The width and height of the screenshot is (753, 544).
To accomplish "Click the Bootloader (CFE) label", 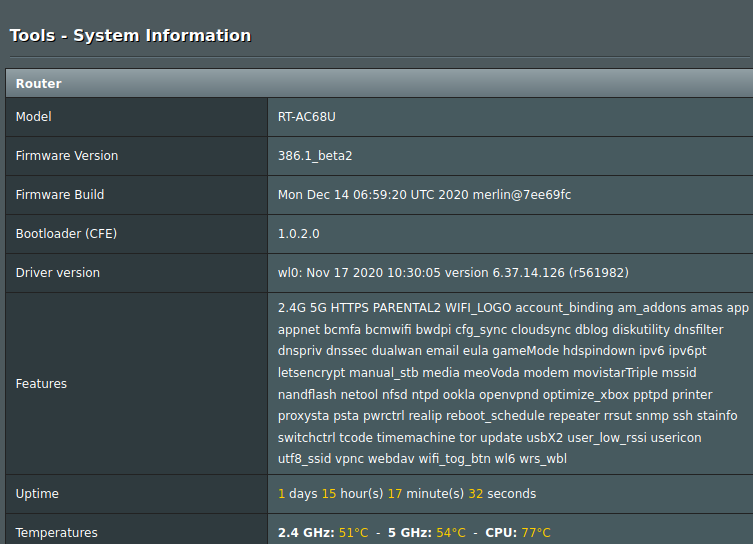I will click(x=66, y=233).
